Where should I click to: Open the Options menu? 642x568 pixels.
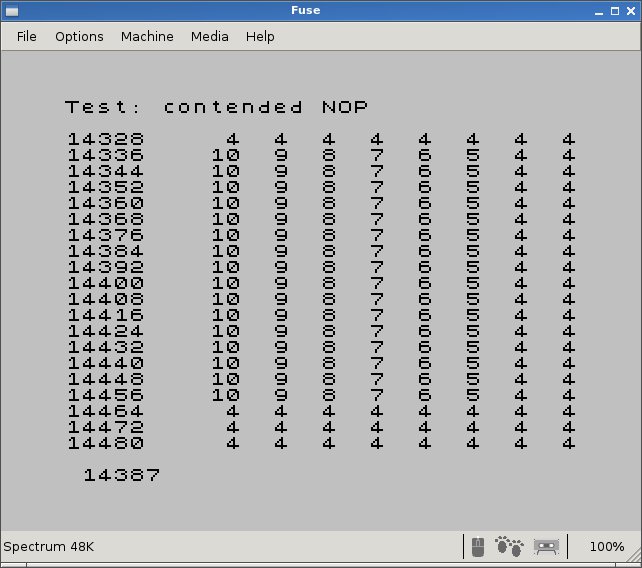tap(79, 36)
